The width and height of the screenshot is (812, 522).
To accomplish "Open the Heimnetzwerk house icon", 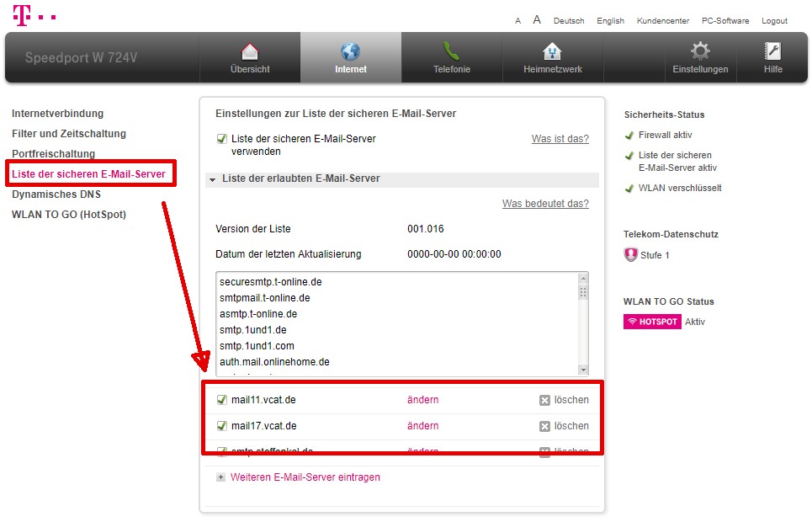I will 552,51.
